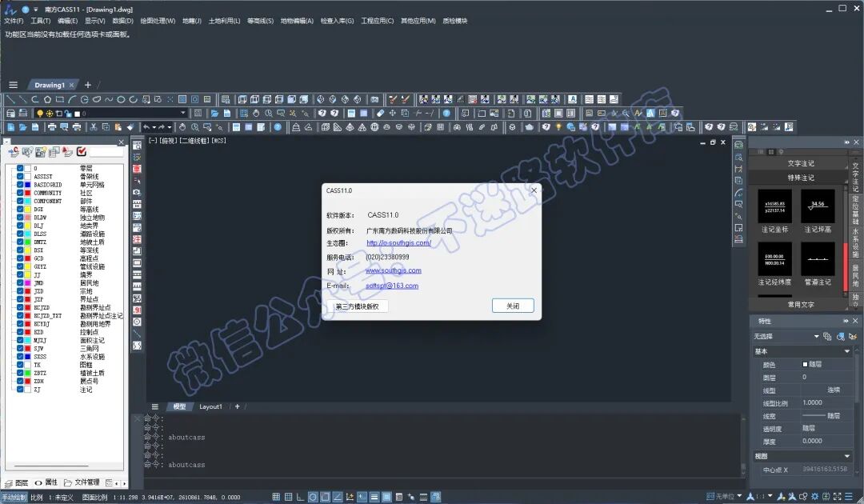864x504 pixels.
Task: Collapse the 基本 properties section
Action: tap(847, 351)
